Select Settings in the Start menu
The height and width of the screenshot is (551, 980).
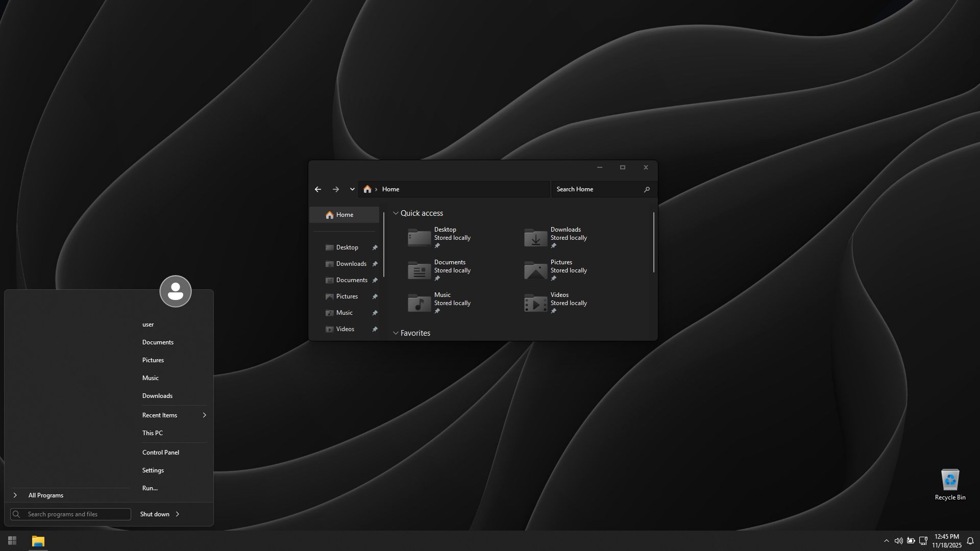tap(153, 470)
